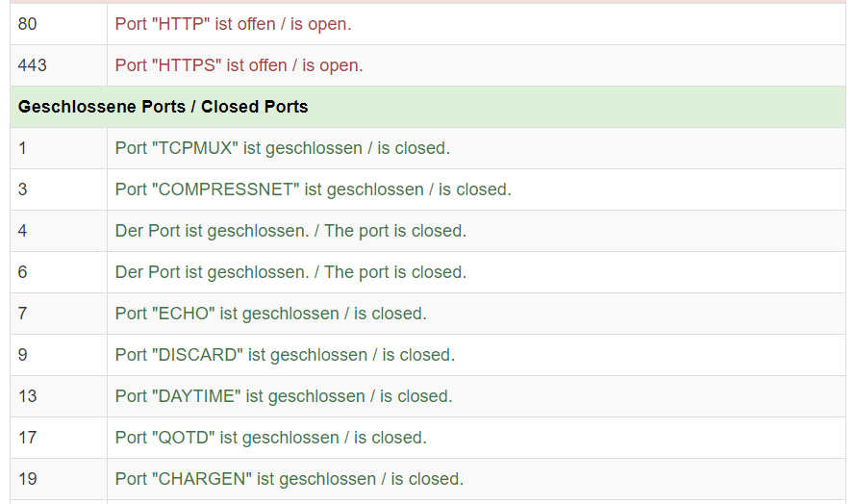This screenshot has height=504, width=856.
Task: Click the port 7 number cell
Action: click(x=59, y=314)
